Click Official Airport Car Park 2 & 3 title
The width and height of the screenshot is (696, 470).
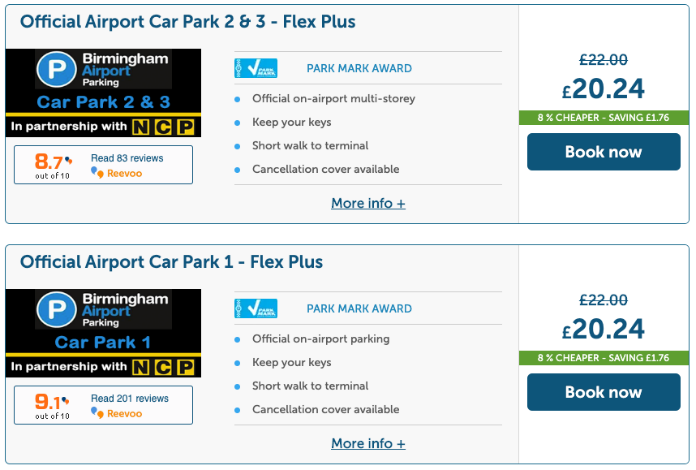(187, 22)
